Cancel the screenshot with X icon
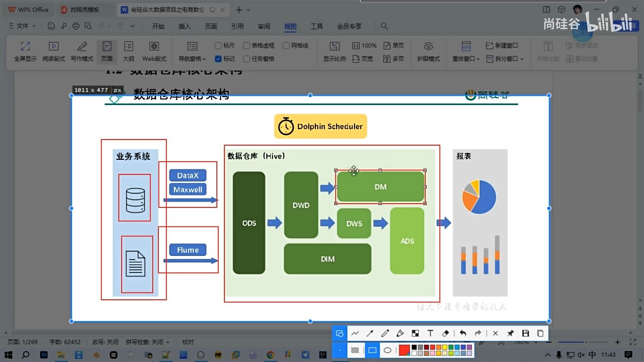 pyautogui.click(x=495, y=333)
